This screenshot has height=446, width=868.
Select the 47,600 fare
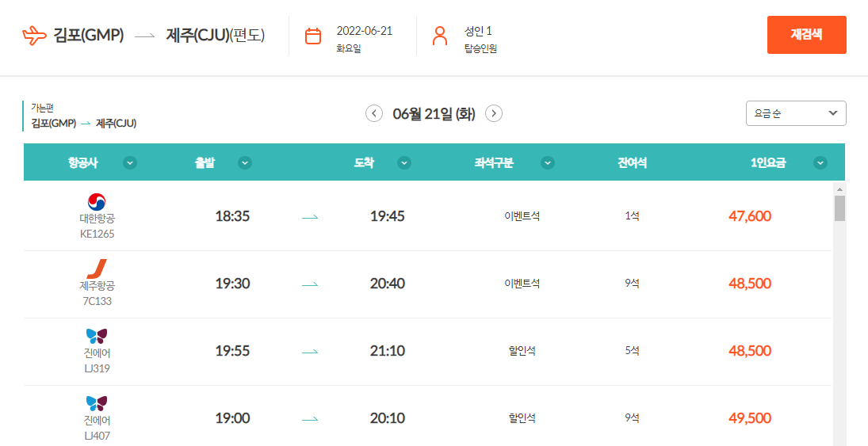(x=750, y=215)
